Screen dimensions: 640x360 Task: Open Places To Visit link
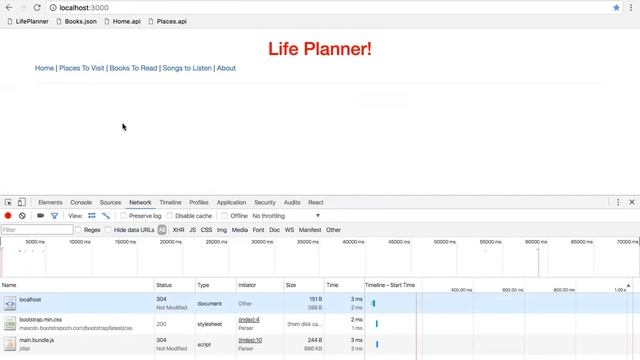point(82,68)
